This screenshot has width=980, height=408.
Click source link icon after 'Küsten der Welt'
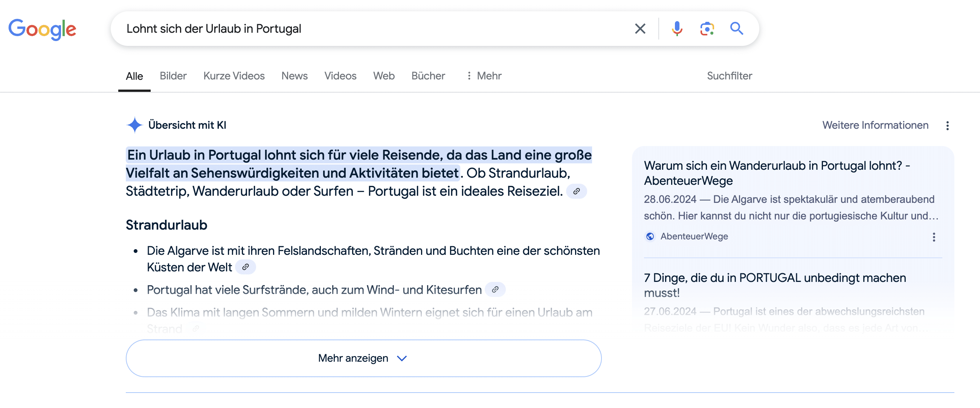pos(246,267)
